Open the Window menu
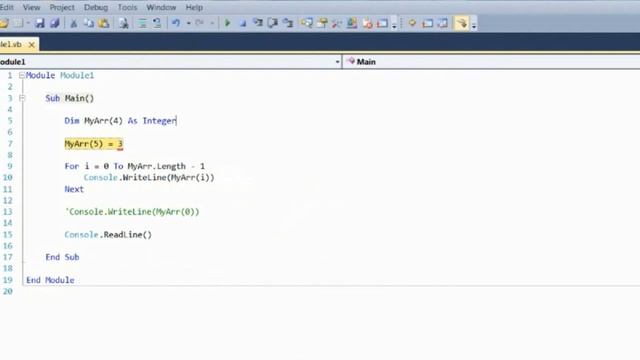This screenshot has width=640, height=360. [x=161, y=7]
